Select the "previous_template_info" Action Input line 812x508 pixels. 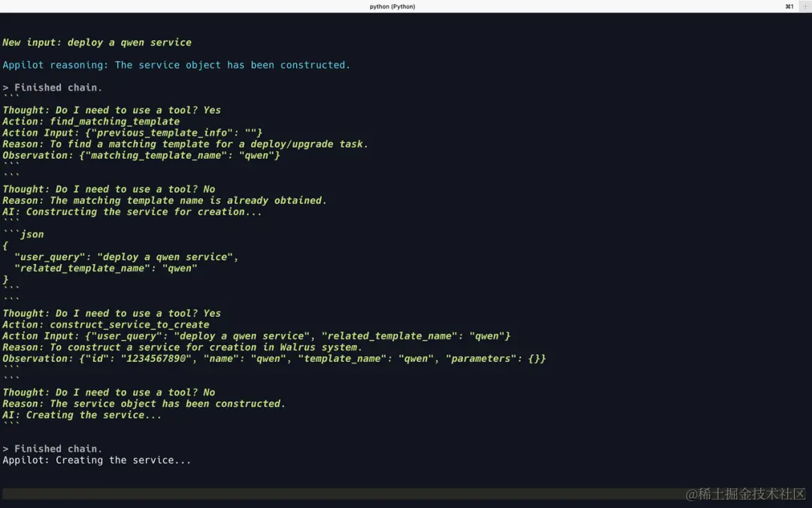click(x=132, y=132)
